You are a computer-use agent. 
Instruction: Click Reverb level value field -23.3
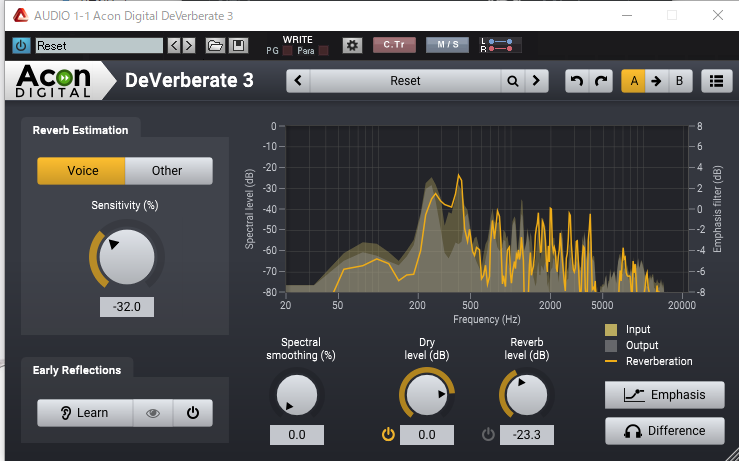(527, 435)
